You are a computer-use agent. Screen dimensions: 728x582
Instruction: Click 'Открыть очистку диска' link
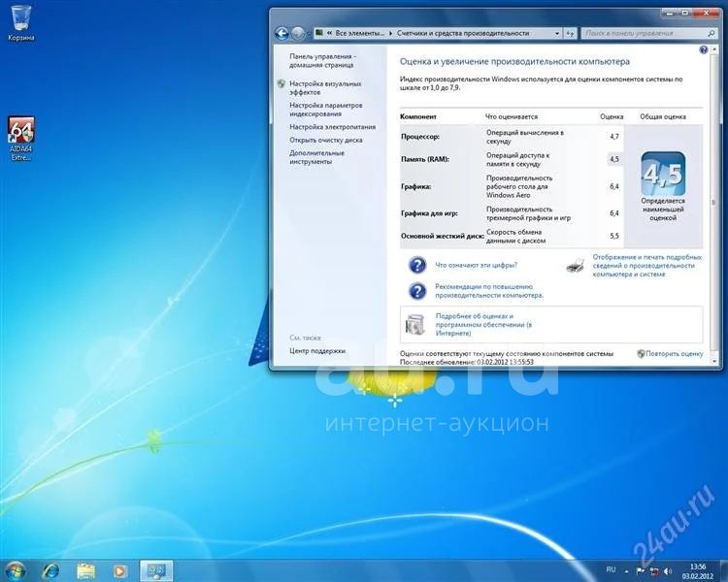325,140
